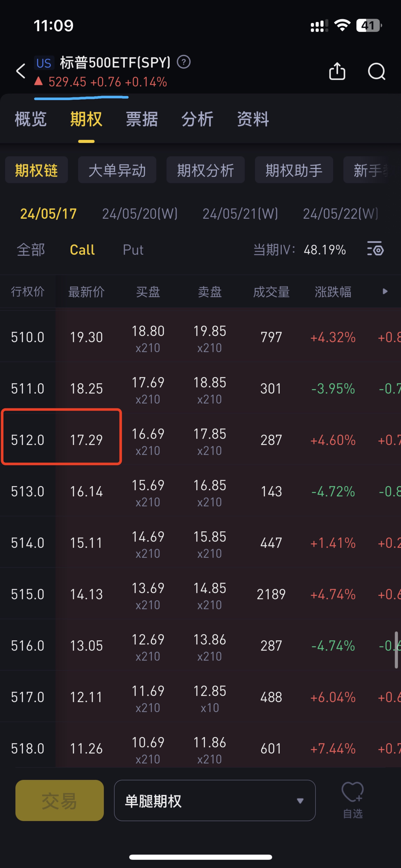
Task: Open the 单腿期权 strategy dropdown
Action: (x=215, y=800)
